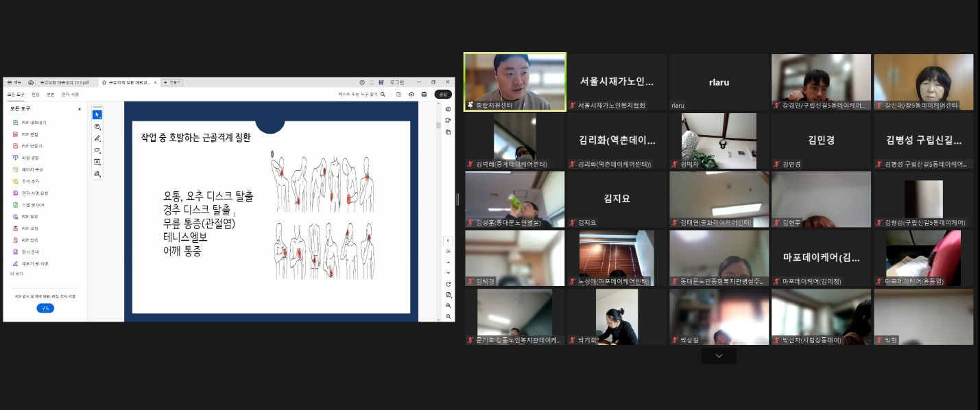Go to next page with down chevron
Image resolution: width=980 pixels, height=410 pixels.
448,273
